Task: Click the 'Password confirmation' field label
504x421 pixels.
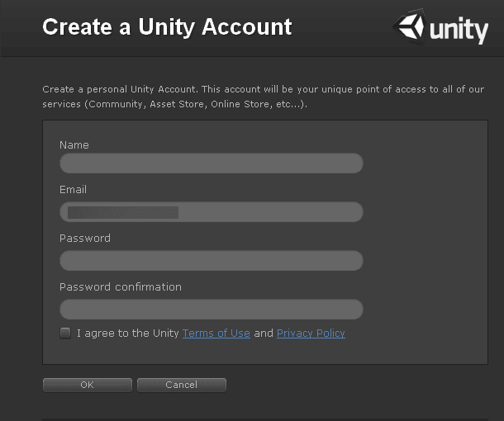Action: (121, 287)
